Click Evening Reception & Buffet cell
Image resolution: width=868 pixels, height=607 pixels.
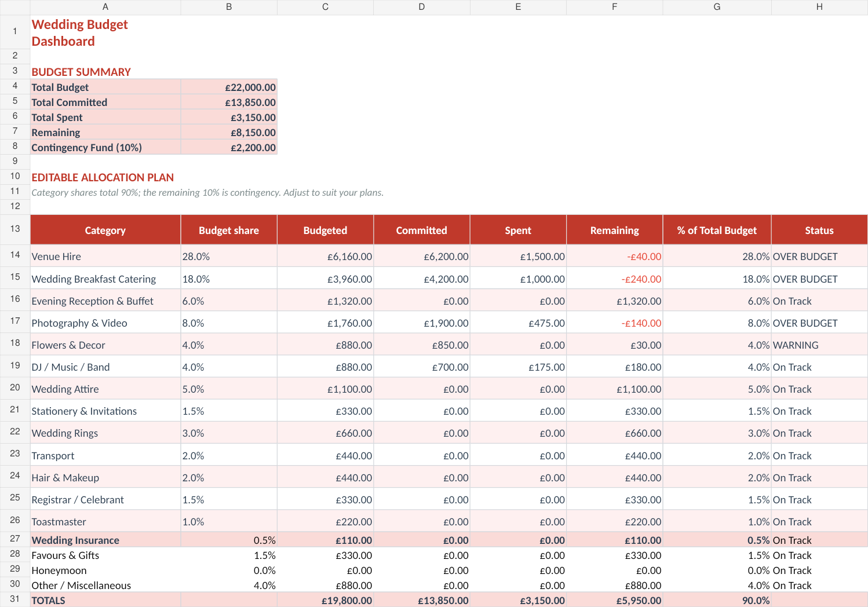tap(105, 301)
